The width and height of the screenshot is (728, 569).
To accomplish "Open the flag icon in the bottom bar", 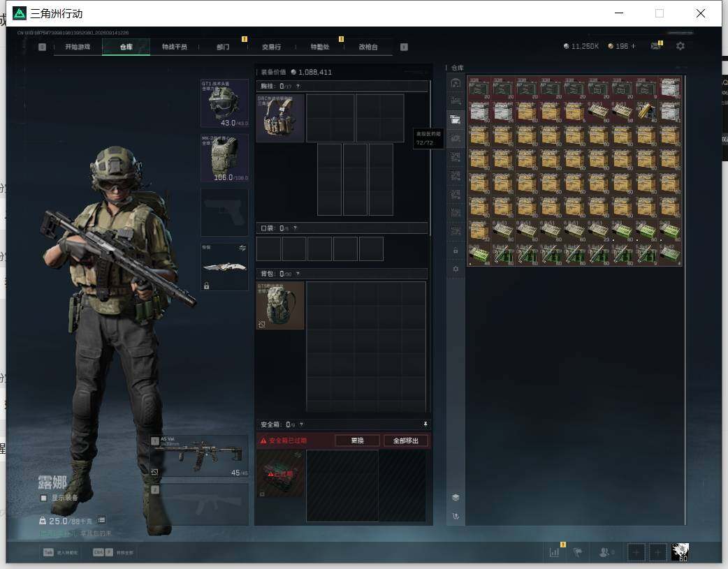I will tap(578, 552).
